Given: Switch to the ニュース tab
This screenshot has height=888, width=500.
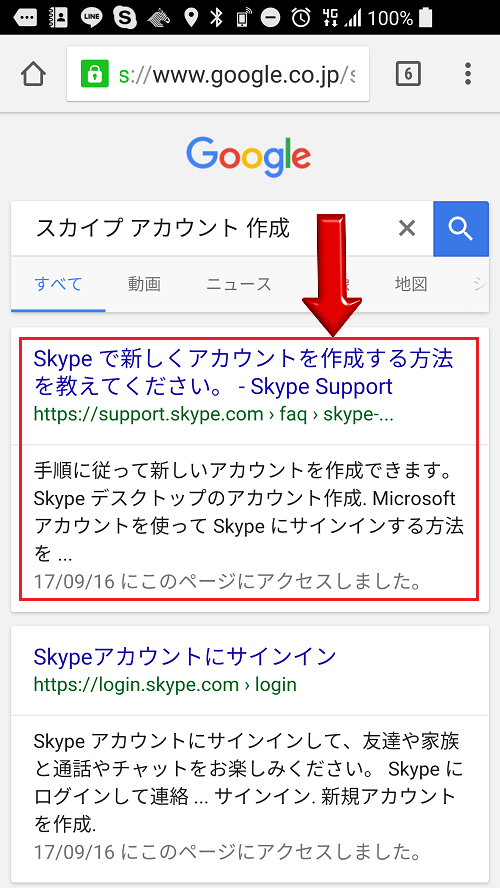Looking at the screenshot, I should [x=238, y=284].
